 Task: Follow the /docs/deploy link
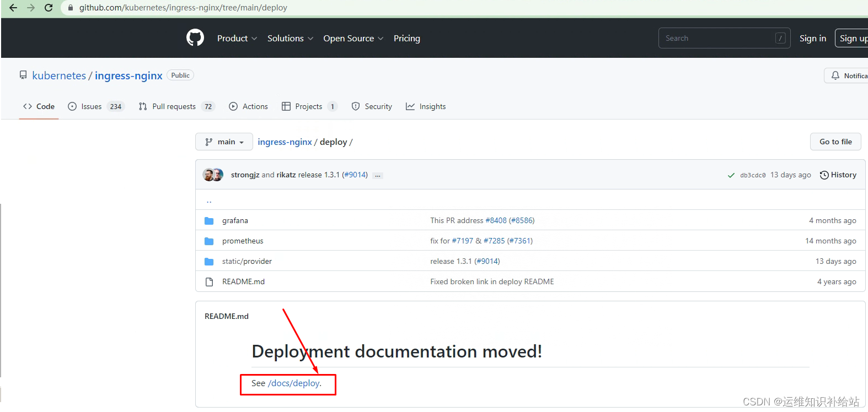click(x=293, y=383)
